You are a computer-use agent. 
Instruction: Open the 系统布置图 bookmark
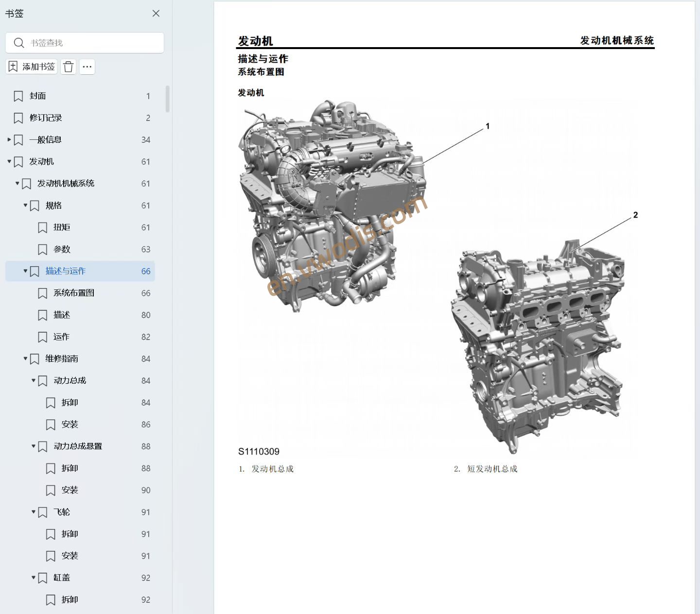tap(74, 293)
